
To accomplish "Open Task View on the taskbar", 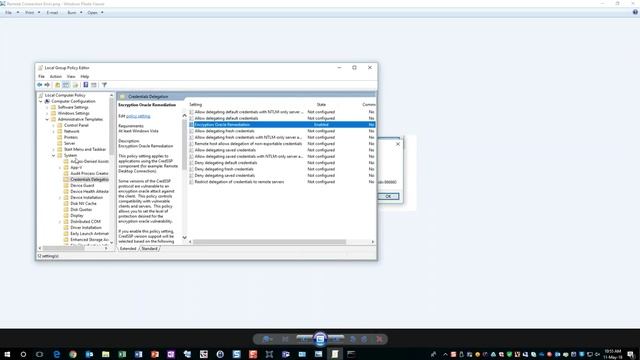I will pos(40,354).
